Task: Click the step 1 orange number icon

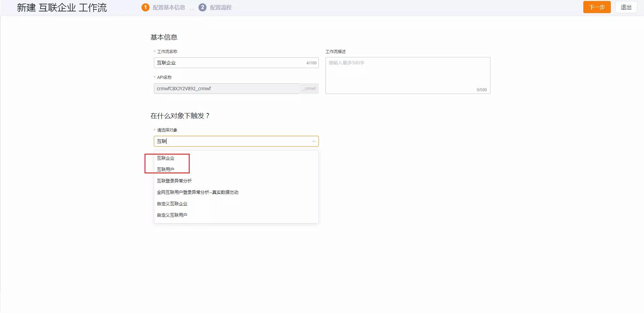Action: coord(145,7)
